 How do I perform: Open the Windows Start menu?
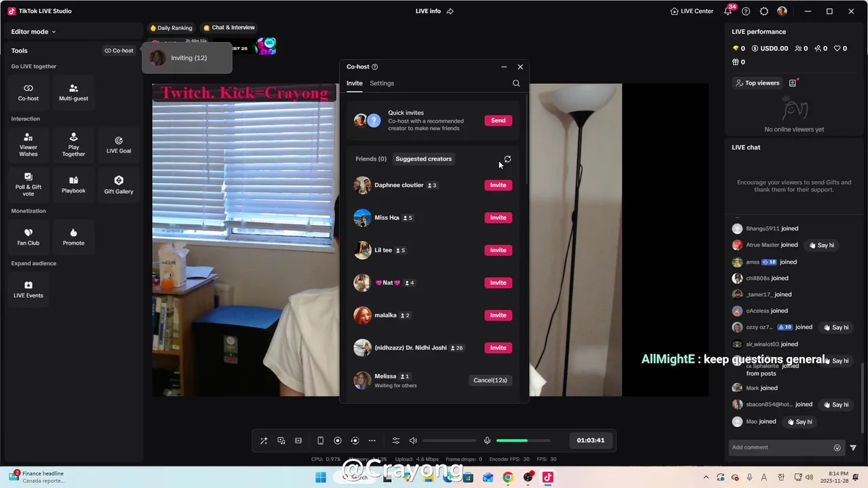pyautogui.click(x=321, y=477)
